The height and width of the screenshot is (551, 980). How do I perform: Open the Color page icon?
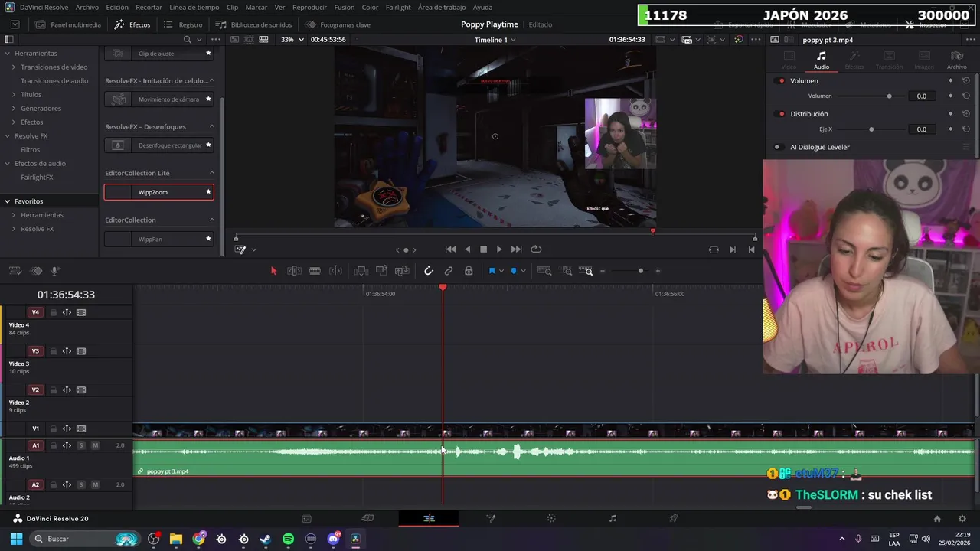(551, 518)
